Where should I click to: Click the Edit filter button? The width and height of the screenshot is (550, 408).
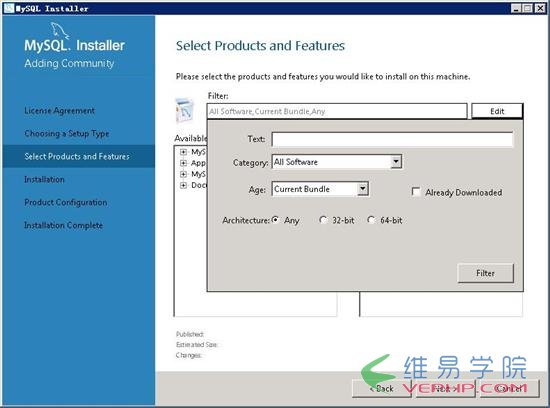[x=497, y=111]
